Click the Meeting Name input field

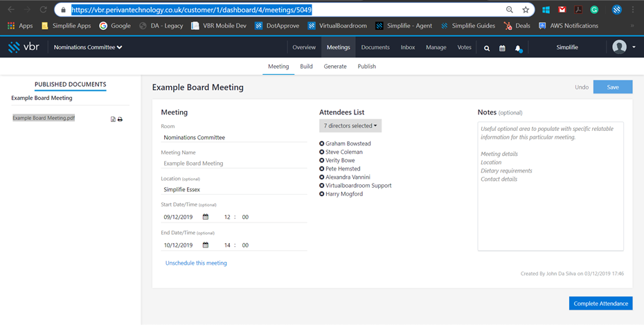pos(234,163)
